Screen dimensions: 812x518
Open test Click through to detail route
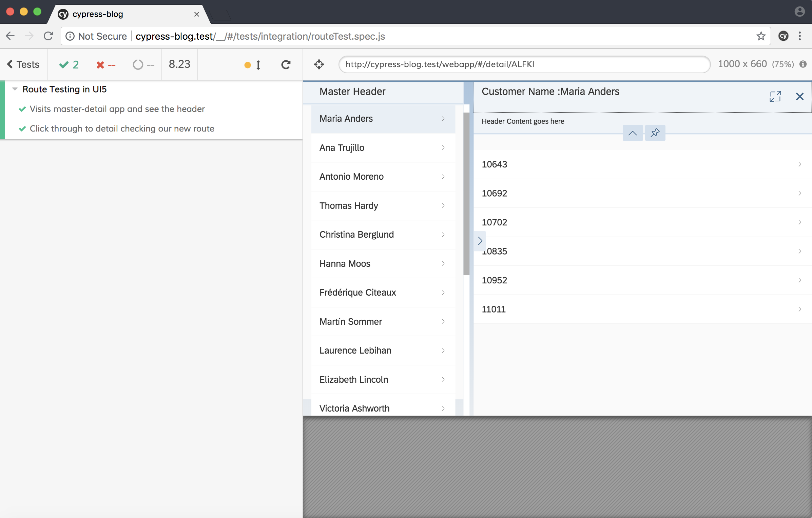[122, 128]
